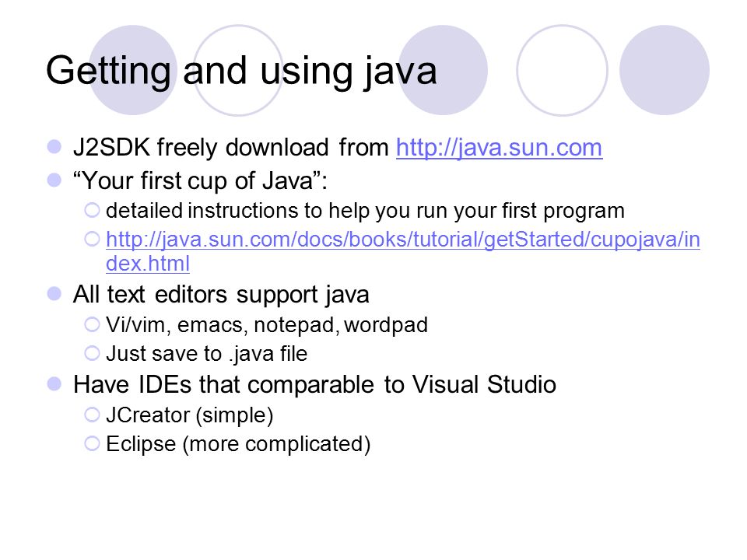Click the text 'Eclipse (more complicated)'
The height and width of the screenshot is (560, 747).
tap(238, 444)
